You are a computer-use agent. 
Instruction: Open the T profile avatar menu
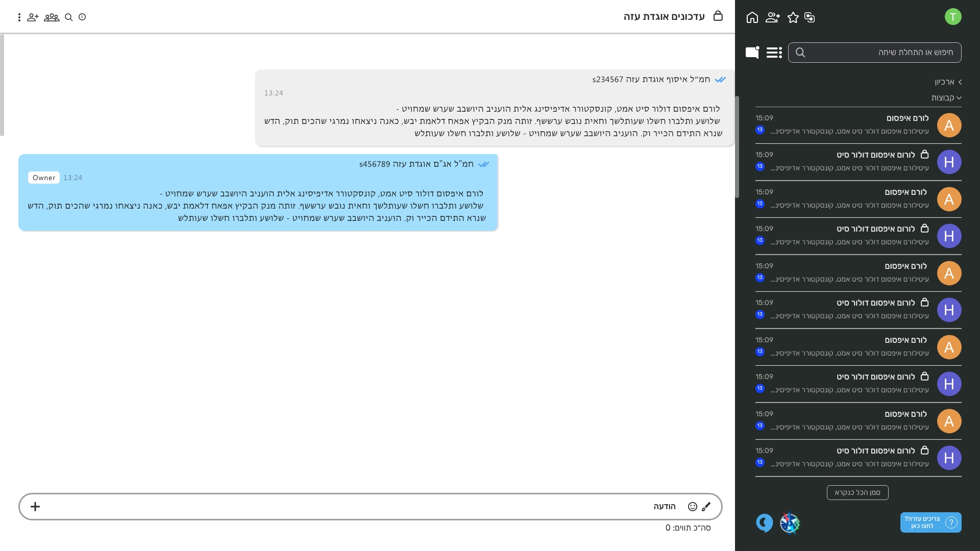point(952,17)
